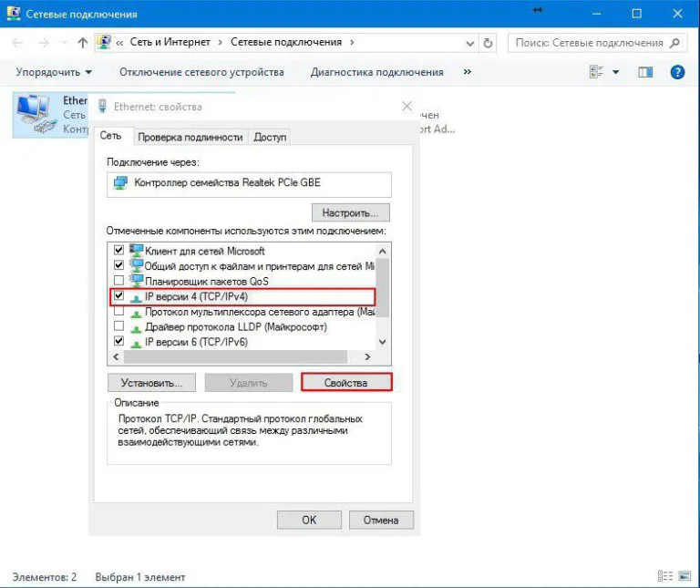Viewport: 700px width, 588px height.
Task: Click component list scroll up arrow
Action: [x=383, y=252]
